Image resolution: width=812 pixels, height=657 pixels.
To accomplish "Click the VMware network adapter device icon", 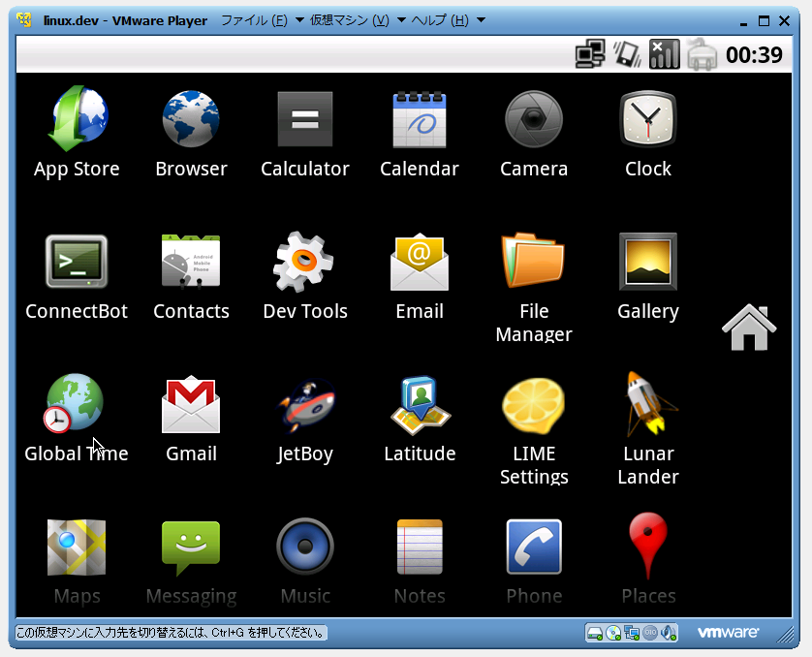I will (632, 633).
